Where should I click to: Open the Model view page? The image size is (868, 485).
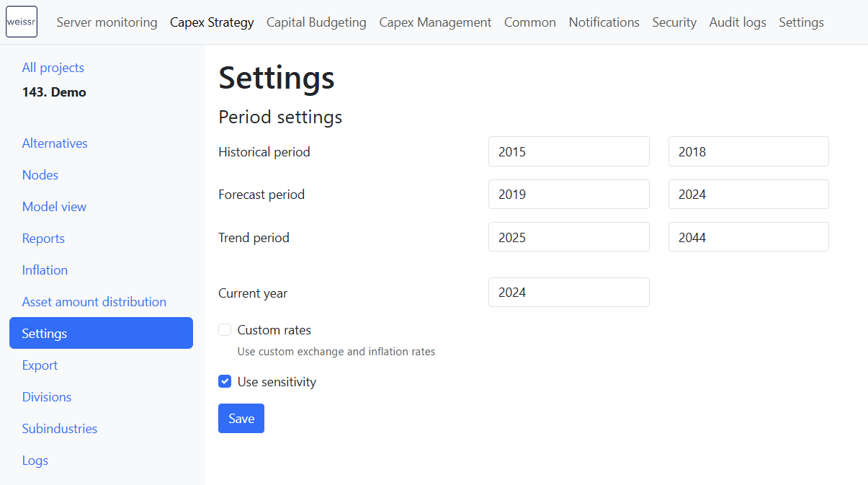point(54,207)
